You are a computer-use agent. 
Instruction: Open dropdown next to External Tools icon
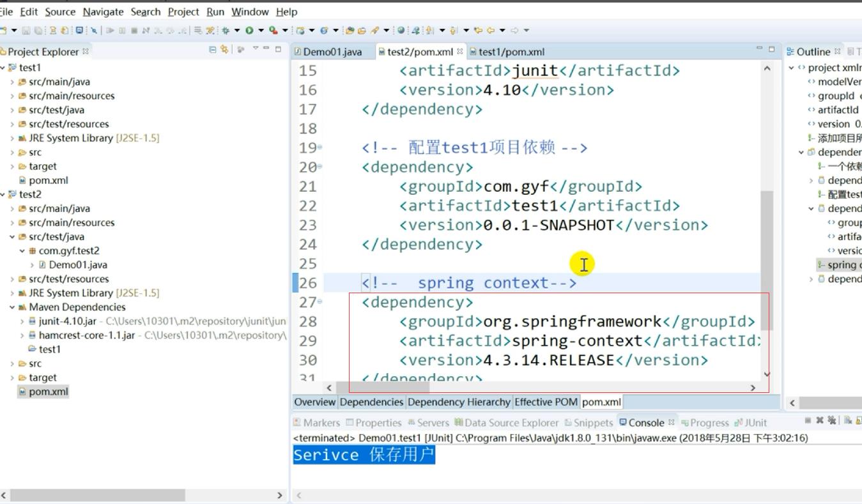click(x=285, y=30)
